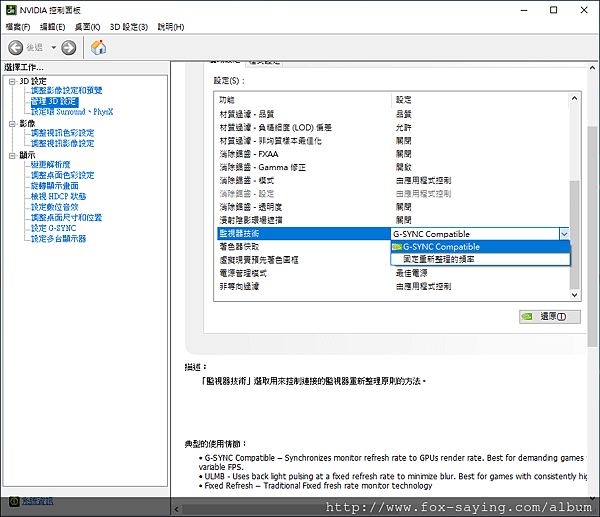Minimize the NVIDIA control panel window

(x=524, y=10)
